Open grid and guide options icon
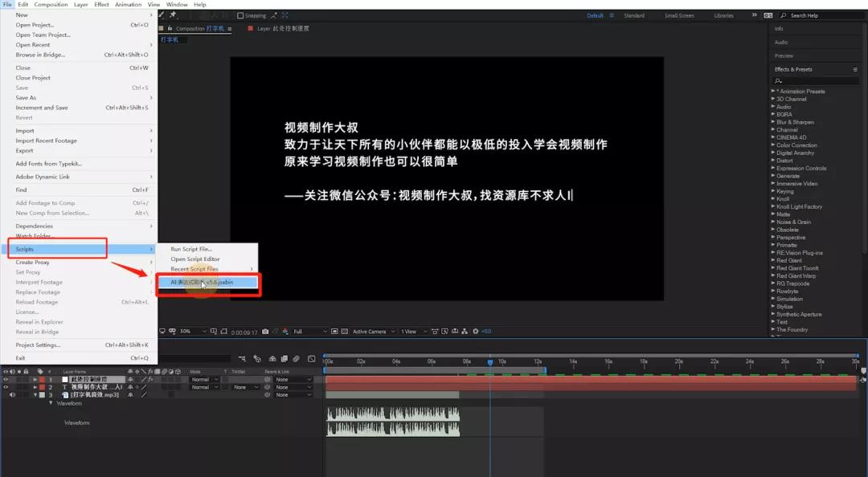This screenshot has height=477, width=868. pos(214,331)
